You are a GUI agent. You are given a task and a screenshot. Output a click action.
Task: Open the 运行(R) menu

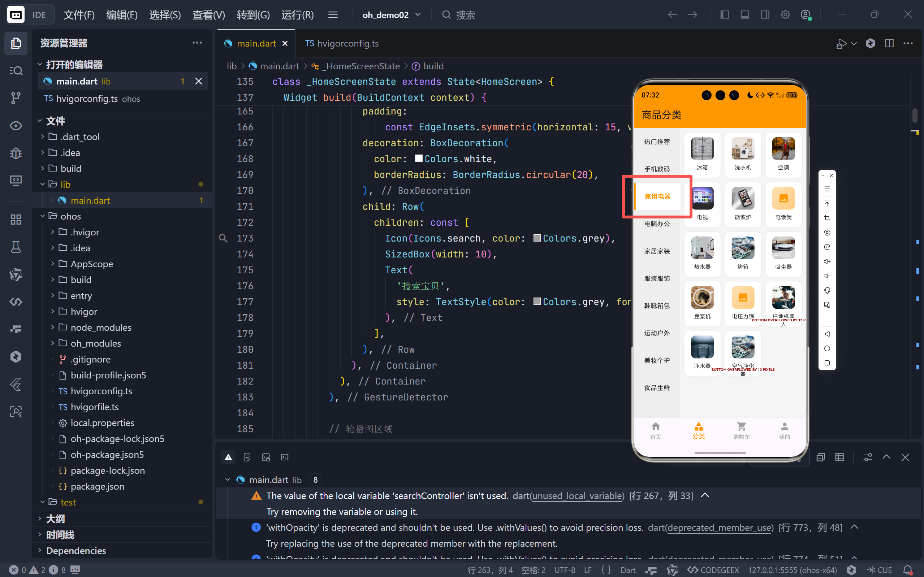[x=297, y=15]
